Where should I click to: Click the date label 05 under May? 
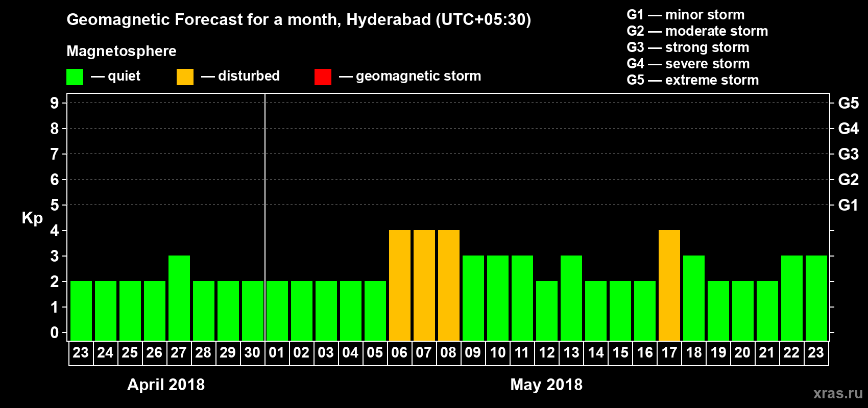[375, 352]
